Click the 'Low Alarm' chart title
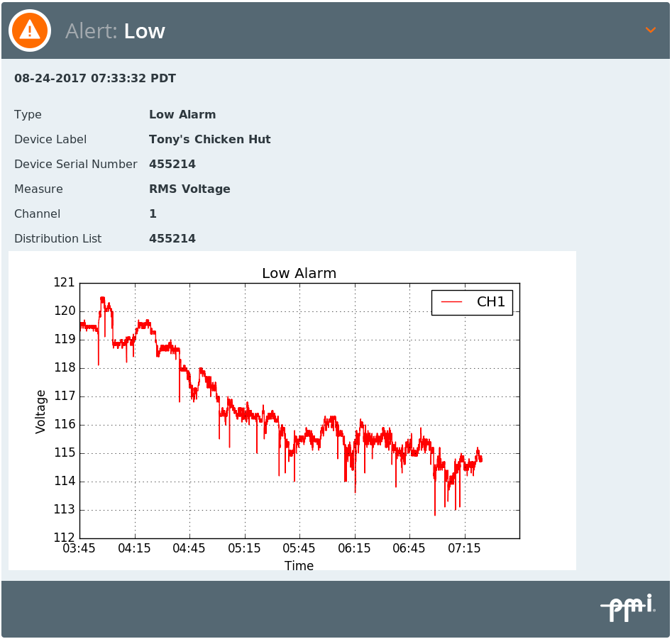672x639 pixels. click(299, 273)
